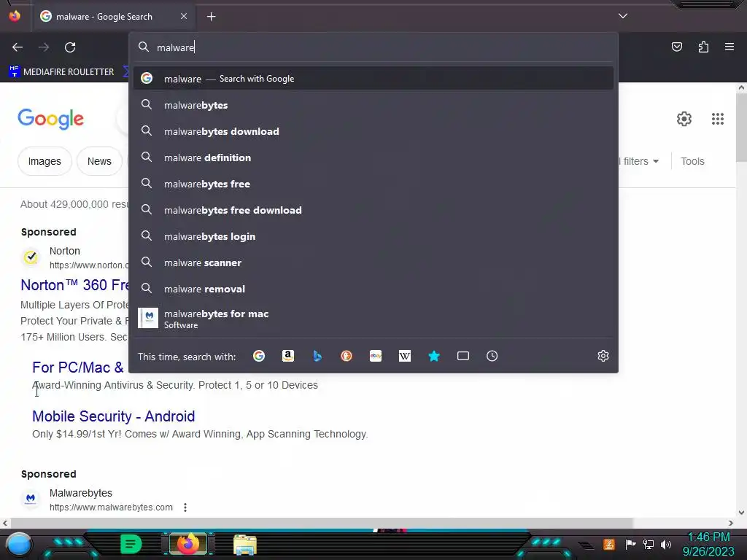Search this time with Wikipedia icon
This screenshot has width=747, height=560.
pos(404,356)
